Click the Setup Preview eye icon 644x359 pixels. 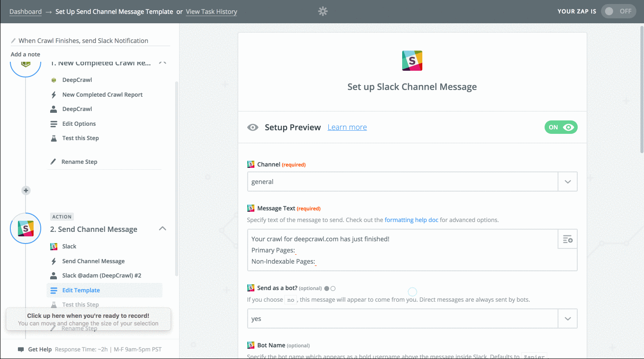click(x=253, y=128)
